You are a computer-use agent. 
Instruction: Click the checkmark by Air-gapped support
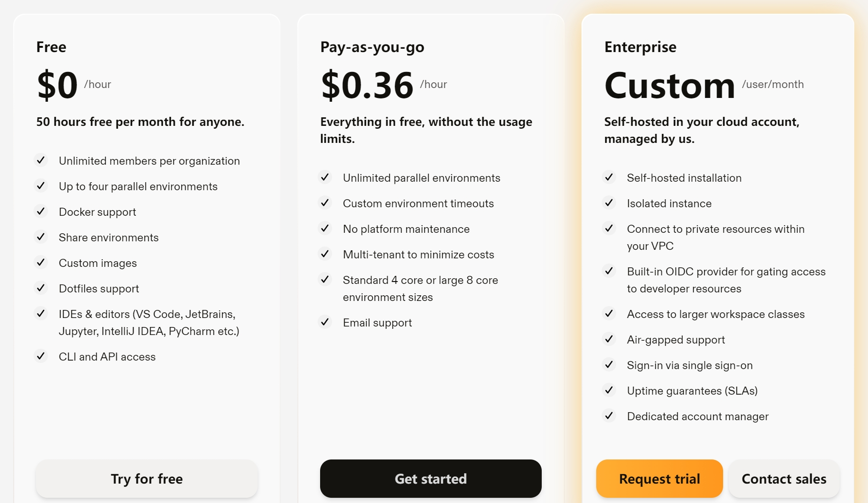(x=609, y=339)
